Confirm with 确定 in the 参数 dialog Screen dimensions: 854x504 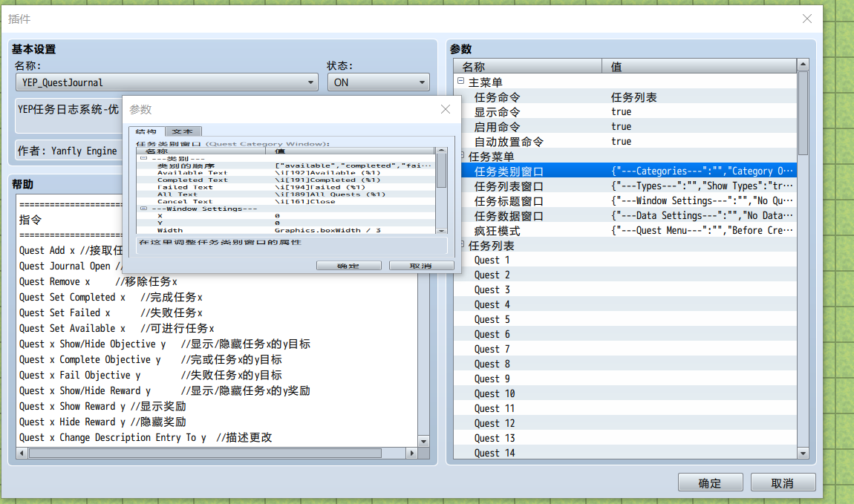click(348, 266)
